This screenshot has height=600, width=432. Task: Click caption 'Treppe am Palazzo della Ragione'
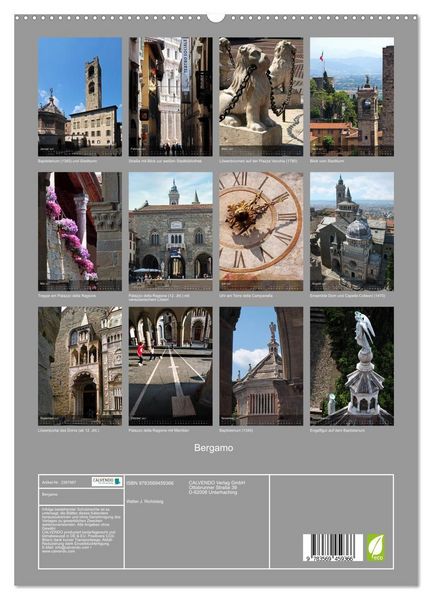(67, 296)
